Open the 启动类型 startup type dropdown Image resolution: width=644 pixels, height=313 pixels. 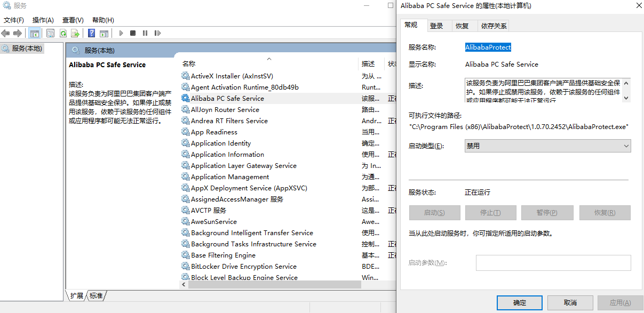tap(548, 146)
